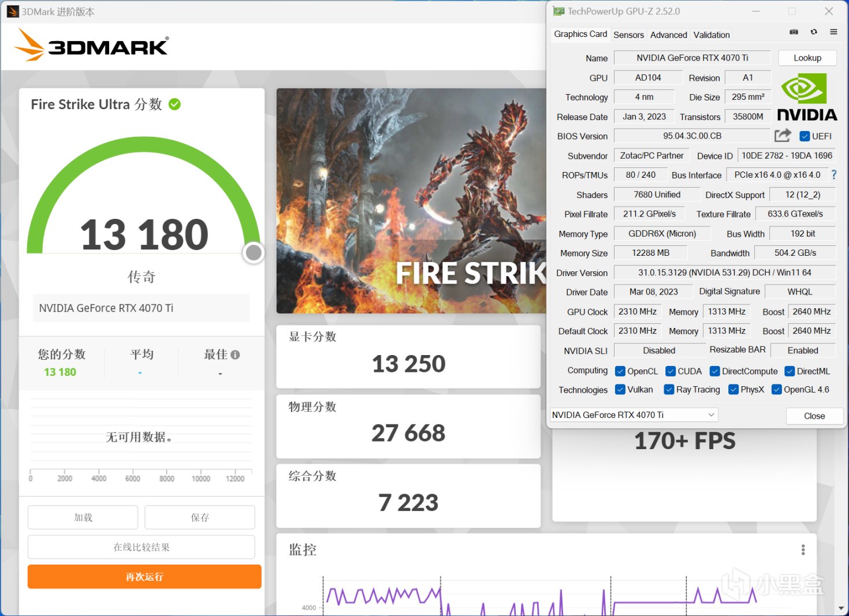This screenshot has width=849, height=616.
Task: Click the GPU-Z title bar app icon
Action: coord(558,11)
